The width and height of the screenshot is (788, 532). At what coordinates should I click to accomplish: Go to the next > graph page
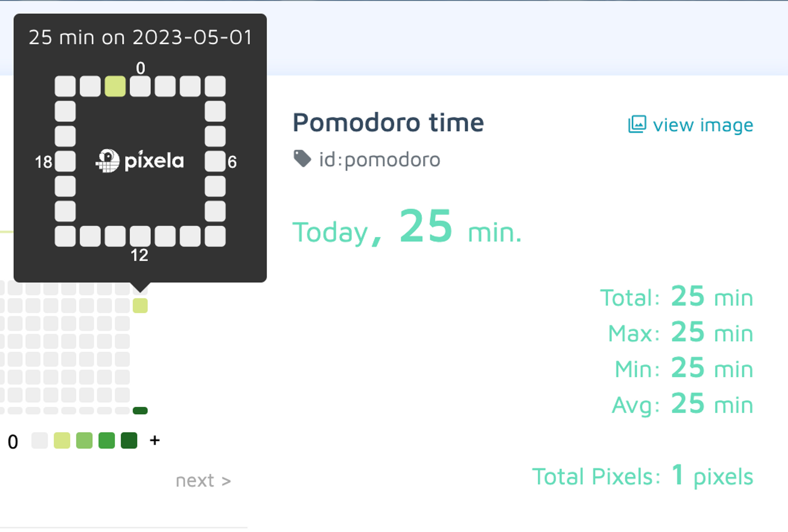(x=203, y=481)
